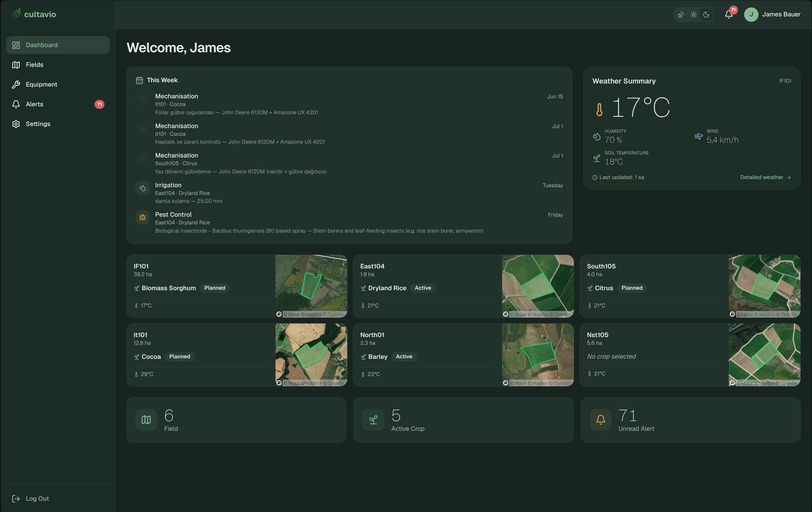Screen dimensions: 812x512
Task: Click the Last updated clock icon
Action: (595, 178)
